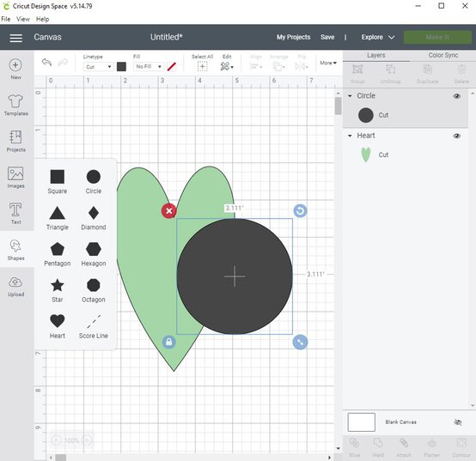Click the lock proportions handle on the circle
The height and width of the screenshot is (461, 476).
[169, 343]
